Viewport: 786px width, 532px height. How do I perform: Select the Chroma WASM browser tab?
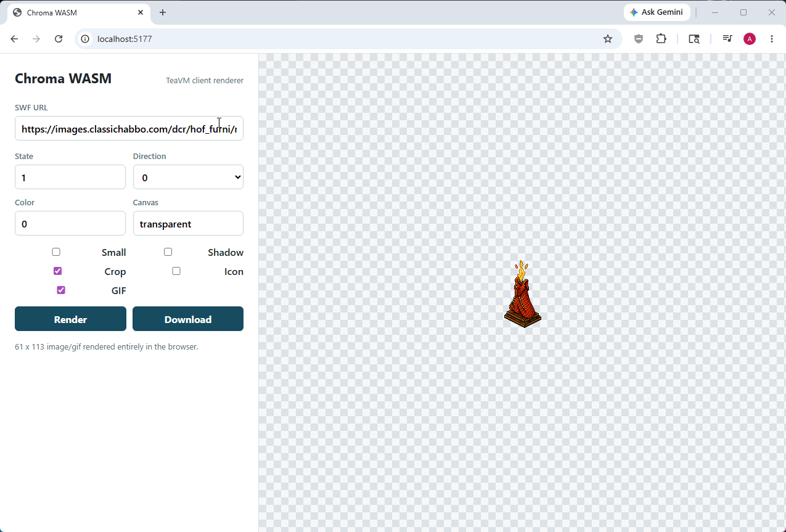(x=78, y=12)
